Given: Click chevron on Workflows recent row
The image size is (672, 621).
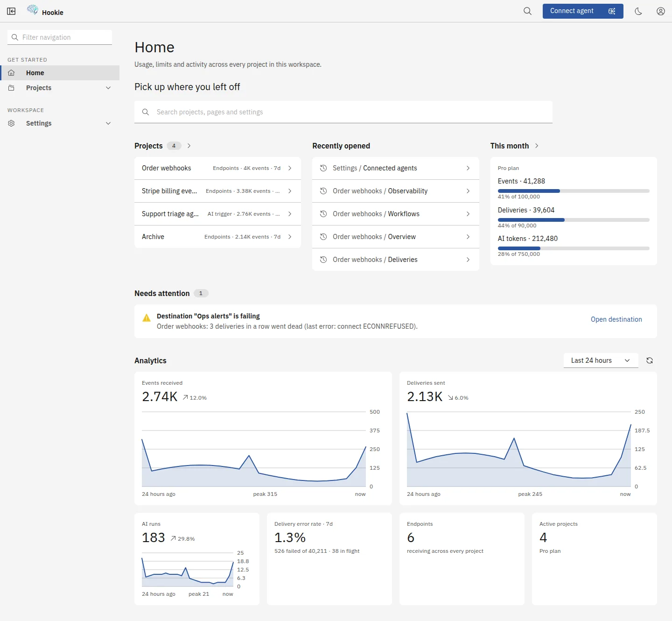Looking at the screenshot, I should (x=468, y=214).
